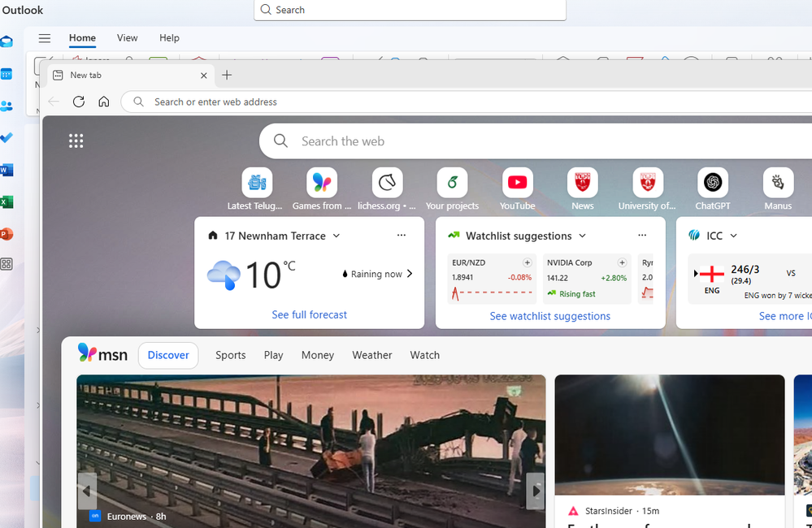Open Your projects shortcut tile
The image size is (812, 528).
pyautogui.click(x=452, y=189)
